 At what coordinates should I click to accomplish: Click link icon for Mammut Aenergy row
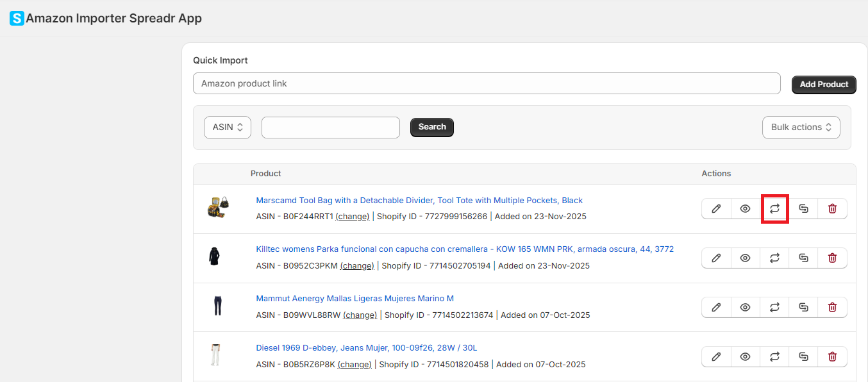tap(803, 307)
